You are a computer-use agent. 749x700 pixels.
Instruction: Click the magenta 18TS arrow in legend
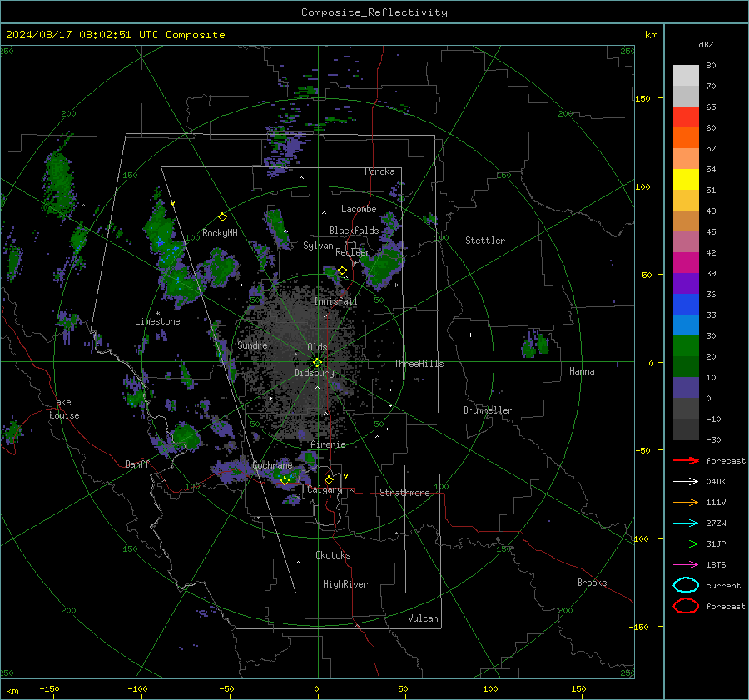(x=686, y=565)
